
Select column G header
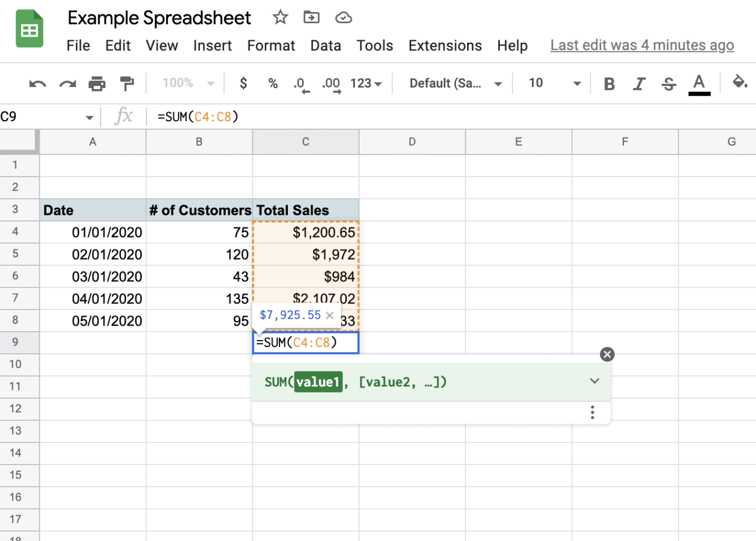click(717, 142)
